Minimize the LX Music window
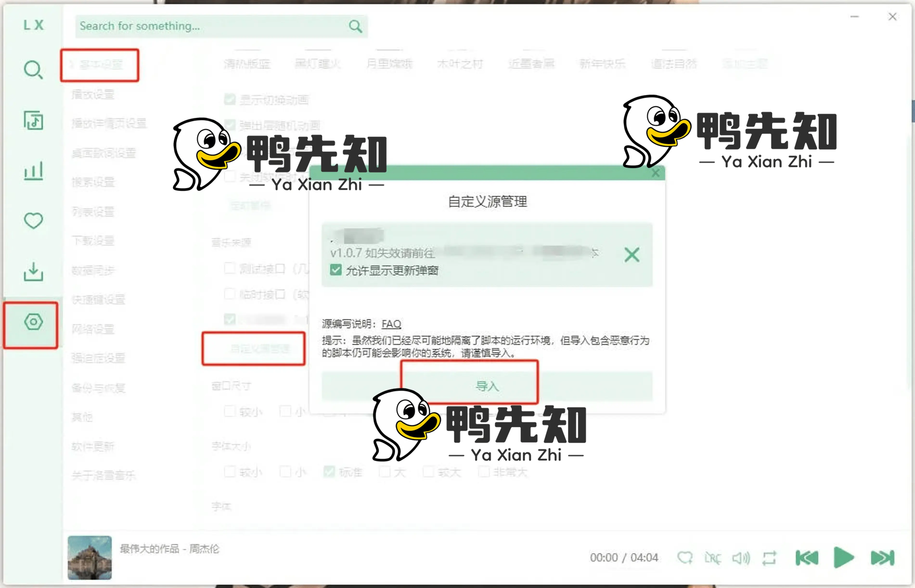The height and width of the screenshot is (588, 915). [x=855, y=17]
